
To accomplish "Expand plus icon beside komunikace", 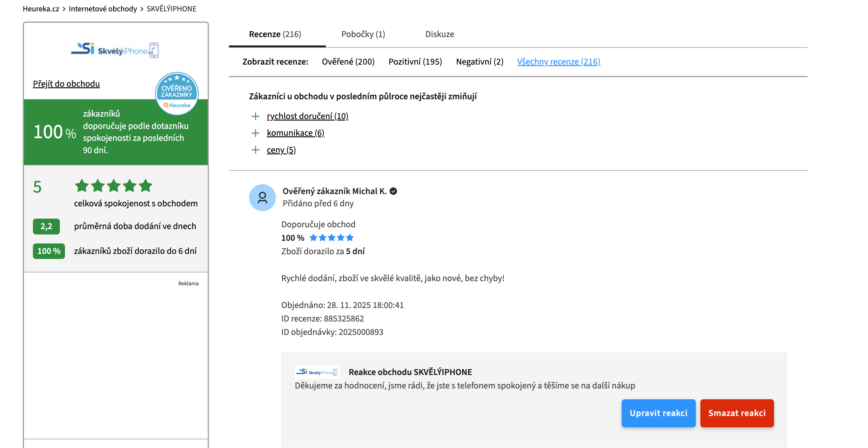I will tap(255, 133).
